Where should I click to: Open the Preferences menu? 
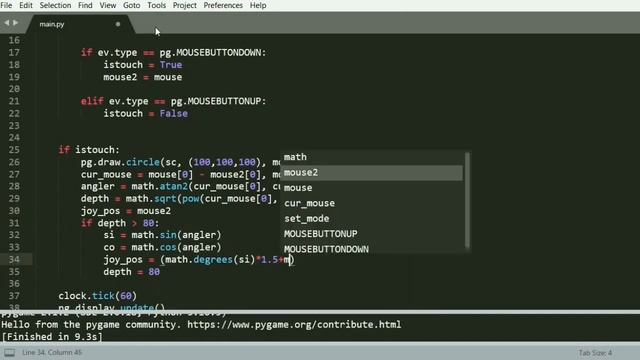[x=223, y=5]
